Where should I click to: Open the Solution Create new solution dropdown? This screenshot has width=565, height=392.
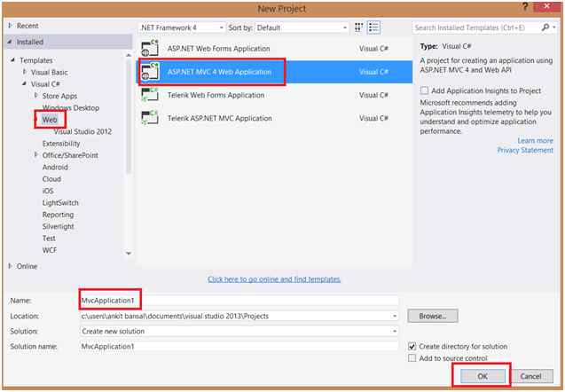(394, 331)
